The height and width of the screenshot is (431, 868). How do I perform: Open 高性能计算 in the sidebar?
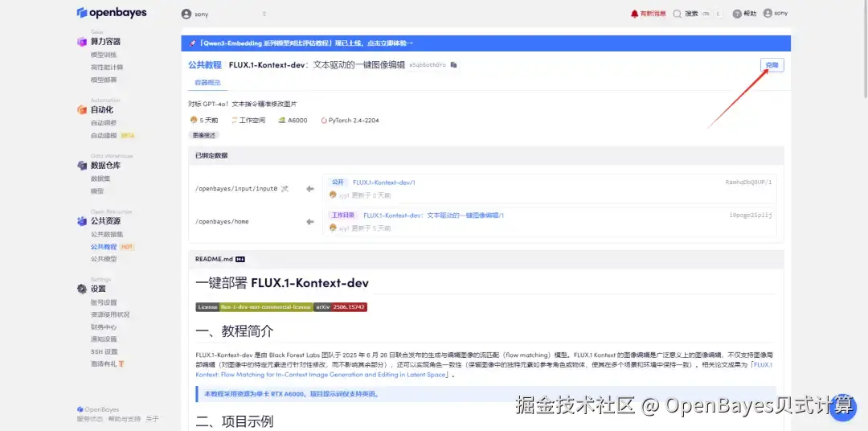click(107, 67)
